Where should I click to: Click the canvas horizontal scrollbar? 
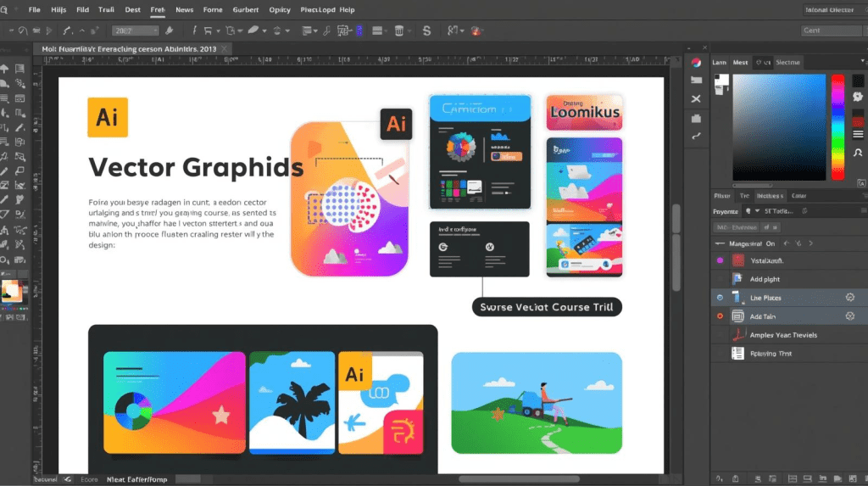pos(519,479)
